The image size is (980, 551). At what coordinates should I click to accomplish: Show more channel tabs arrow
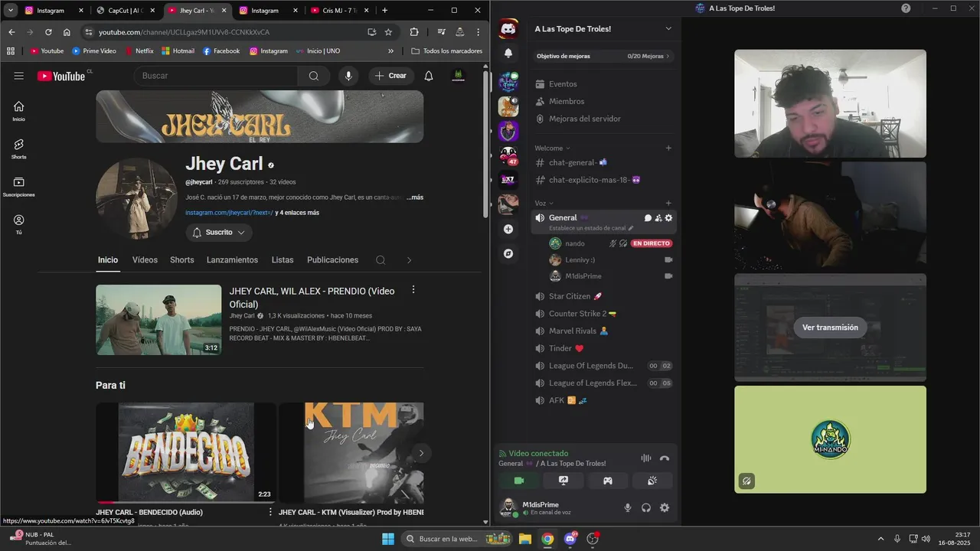409,260
